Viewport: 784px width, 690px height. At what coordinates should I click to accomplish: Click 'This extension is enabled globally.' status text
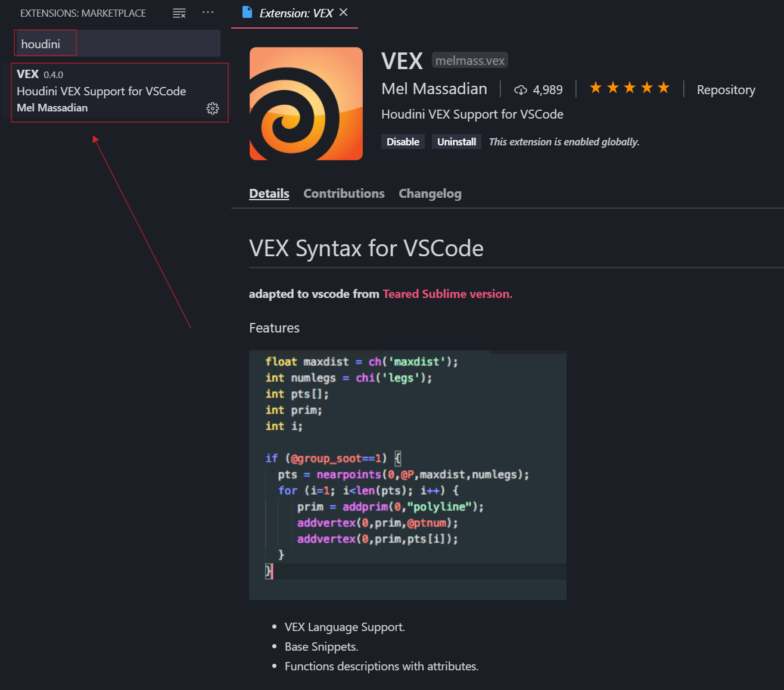pos(564,142)
